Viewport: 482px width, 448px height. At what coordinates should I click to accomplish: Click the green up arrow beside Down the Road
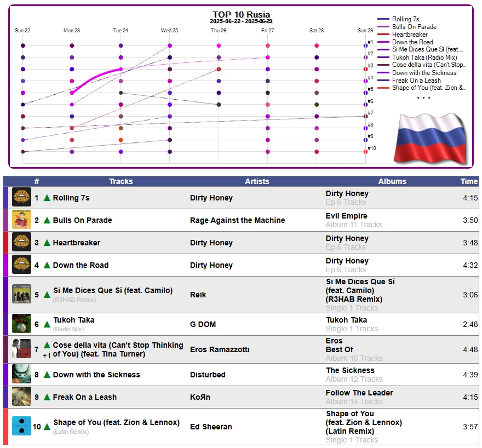pyautogui.click(x=47, y=265)
